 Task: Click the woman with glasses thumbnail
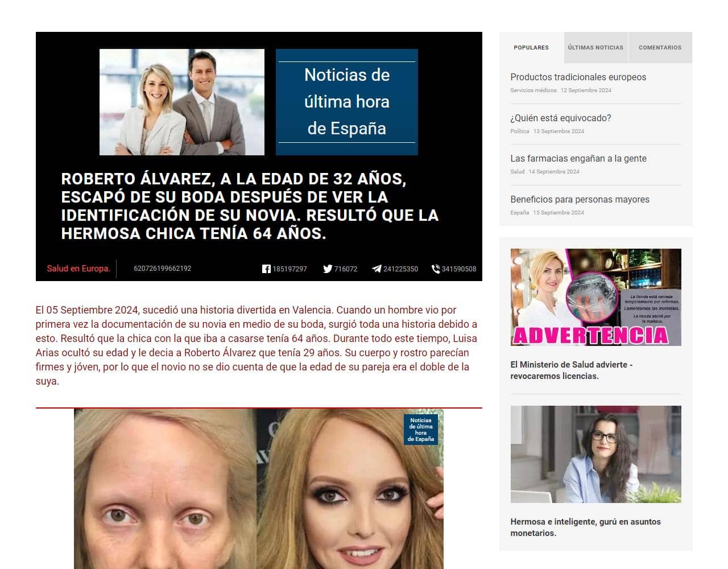pos(595,454)
